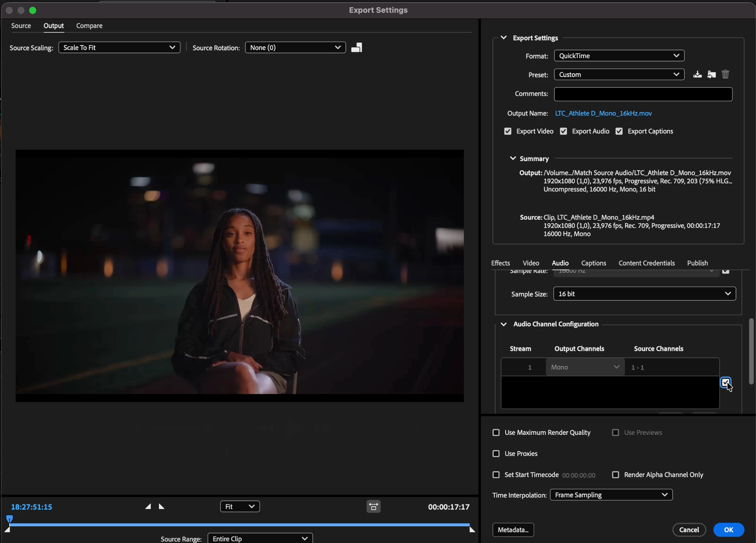Click the timeline playhead marker
This screenshot has width=756, height=543.
10,519
